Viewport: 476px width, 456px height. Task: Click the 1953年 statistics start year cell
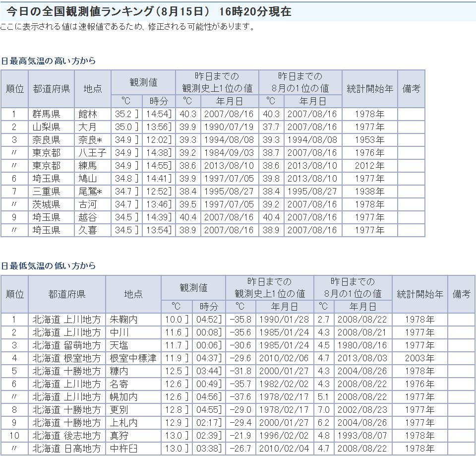point(369,140)
